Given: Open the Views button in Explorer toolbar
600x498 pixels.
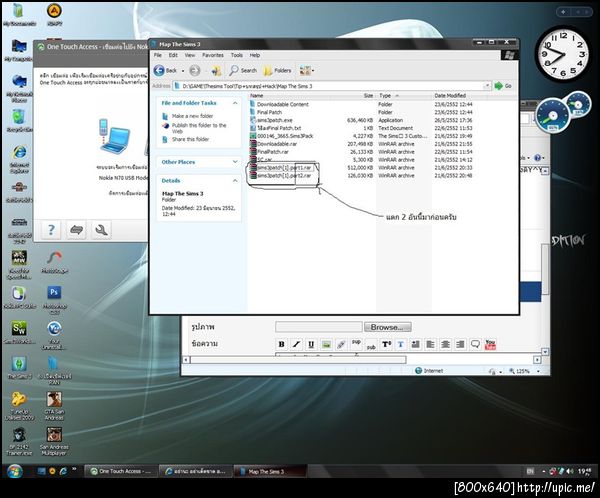Looking at the screenshot, I should pyautogui.click(x=307, y=70).
